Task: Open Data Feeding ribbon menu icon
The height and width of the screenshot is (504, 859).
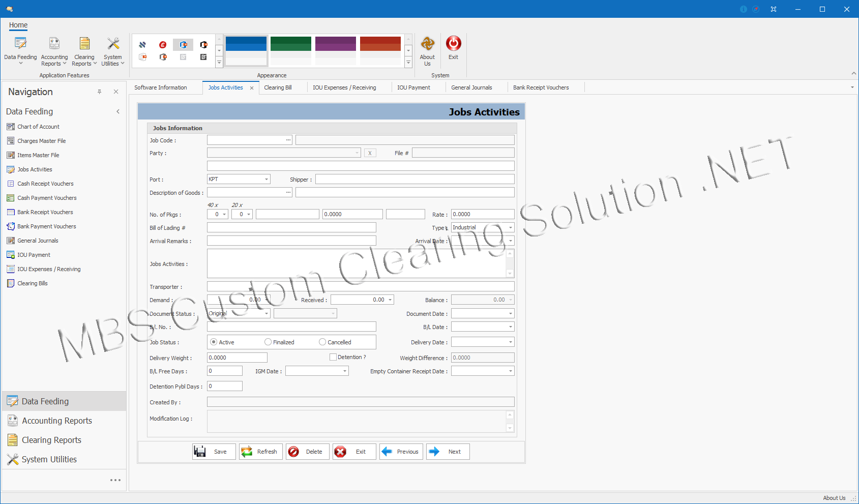Action: click(x=20, y=43)
